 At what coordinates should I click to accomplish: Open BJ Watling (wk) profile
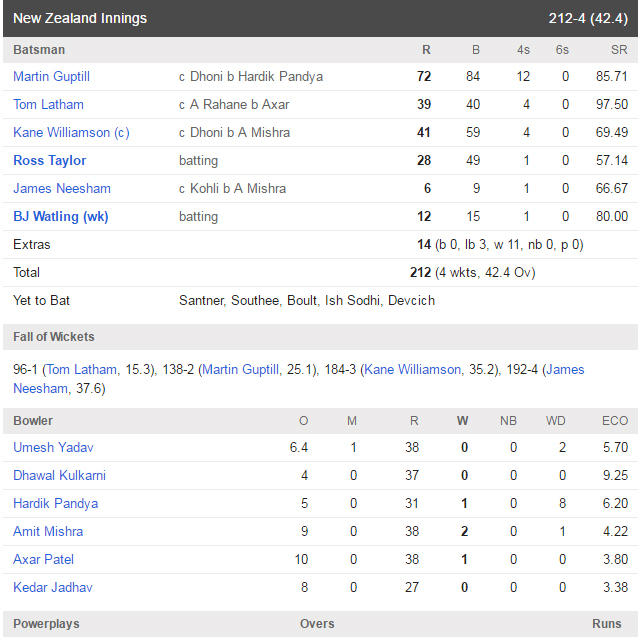(x=60, y=216)
